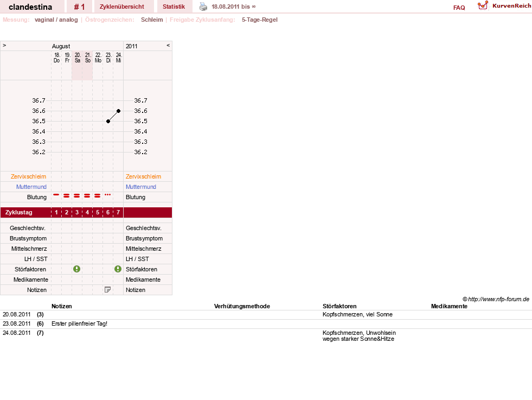This screenshot has width=532, height=400.
Task: Select the 23. Di date column header
Action: tap(108, 58)
